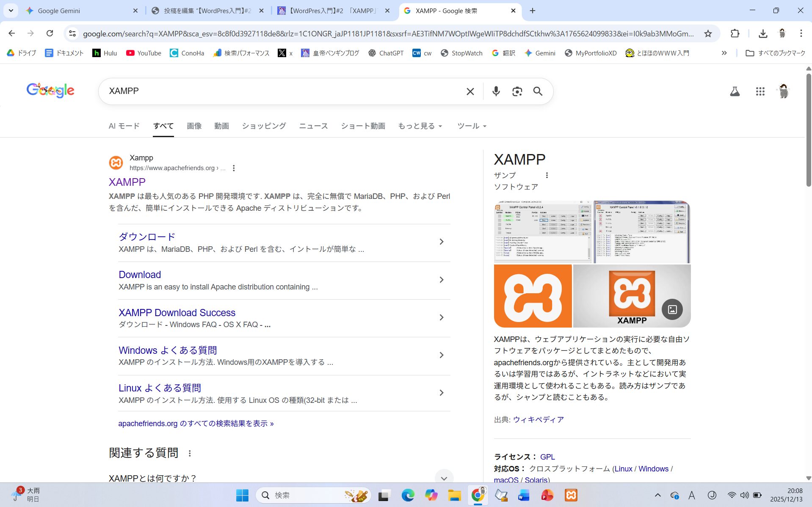Viewport: 812px width, 507px height.
Task: Open the ツール dropdown menu
Action: pos(472,126)
